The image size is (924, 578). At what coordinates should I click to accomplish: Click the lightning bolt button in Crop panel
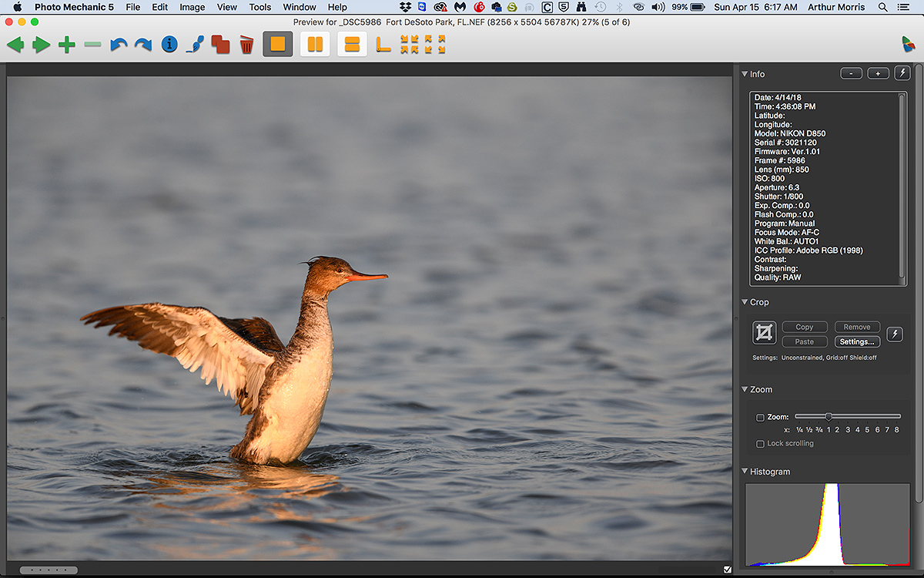(x=895, y=334)
